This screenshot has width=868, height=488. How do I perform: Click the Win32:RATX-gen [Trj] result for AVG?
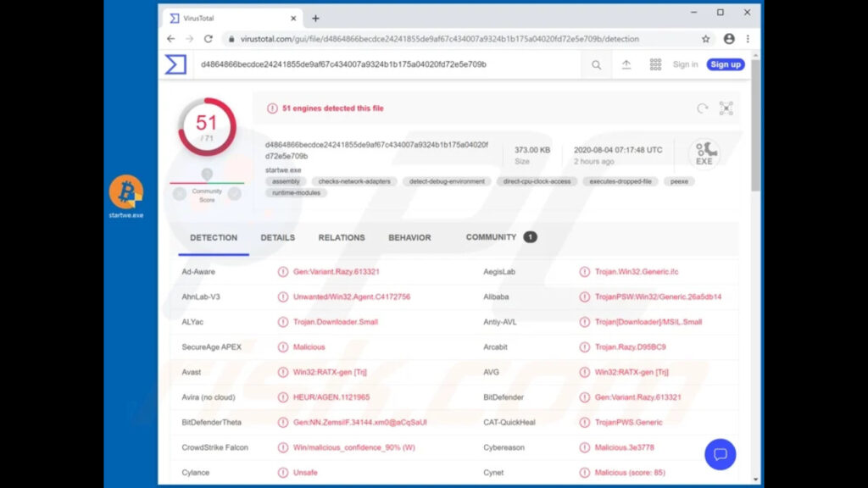[x=632, y=373]
